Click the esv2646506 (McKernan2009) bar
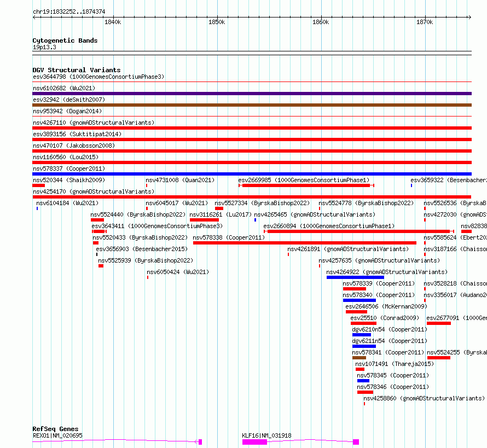This screenshot has height=448, width=487. (357, 312)
